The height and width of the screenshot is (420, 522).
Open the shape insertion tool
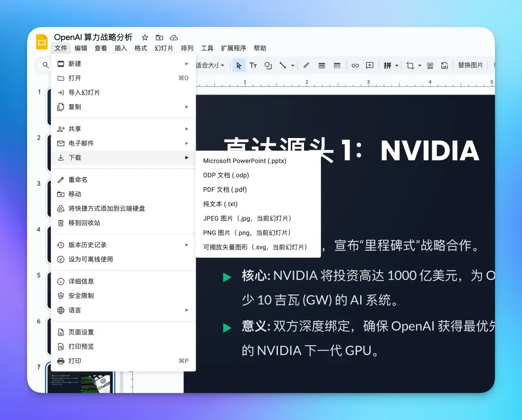coord(268,65)
